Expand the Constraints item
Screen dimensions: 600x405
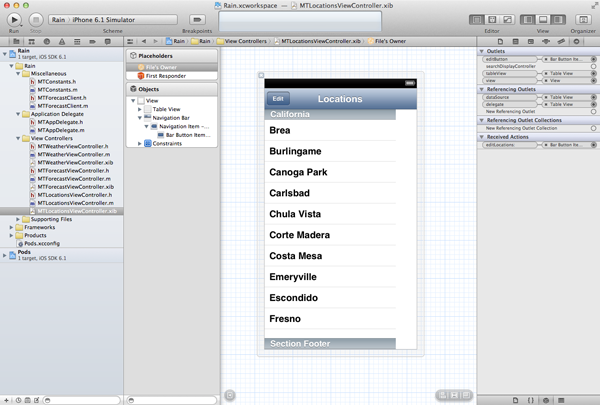140,144
